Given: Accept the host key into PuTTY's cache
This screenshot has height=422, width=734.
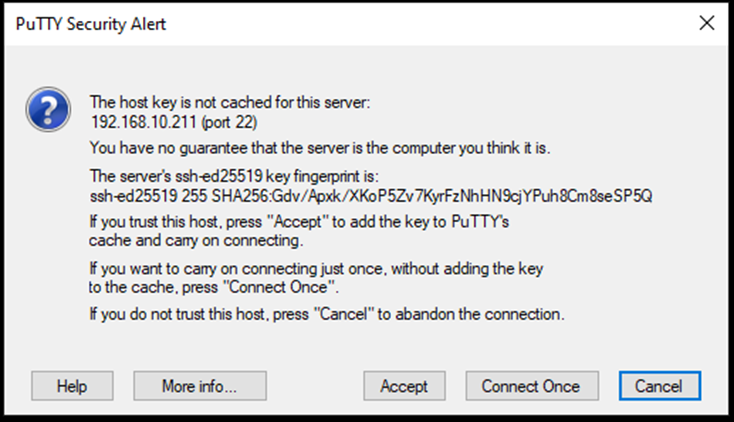Looking at the screenshot, I should click(x=404, y=386).
